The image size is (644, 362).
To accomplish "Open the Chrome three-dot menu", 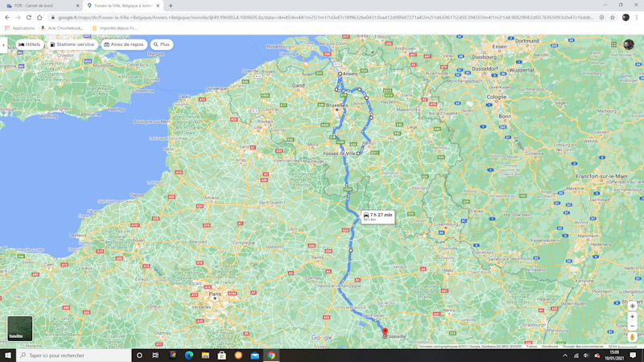I will [x=637, y=17].
